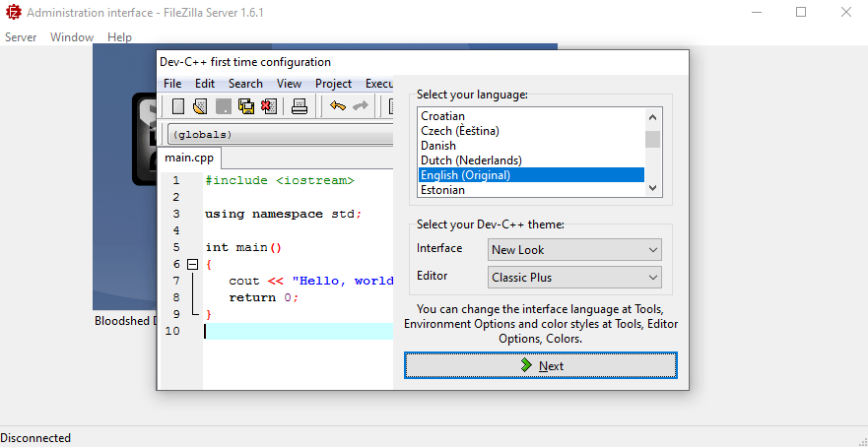
Task: Open the Edit menu in Dev-C++ preview
Action: (205, 84)
